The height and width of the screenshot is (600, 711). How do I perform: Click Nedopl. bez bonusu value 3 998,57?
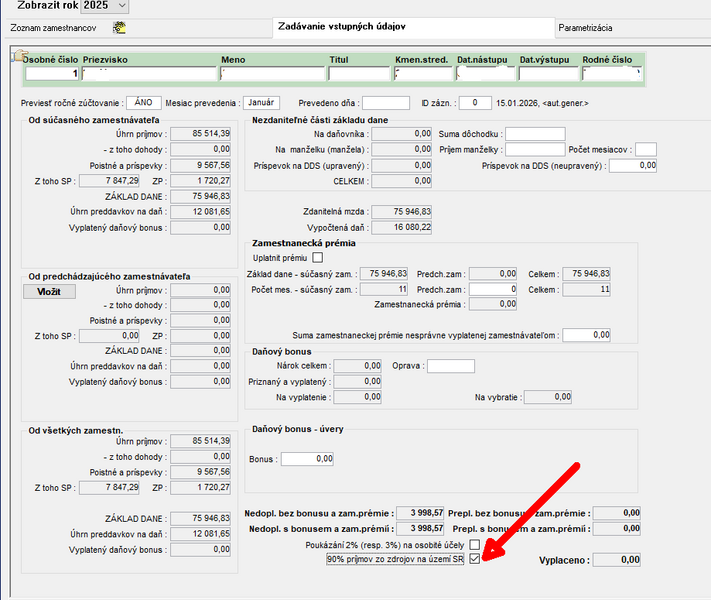pos(420,513)
